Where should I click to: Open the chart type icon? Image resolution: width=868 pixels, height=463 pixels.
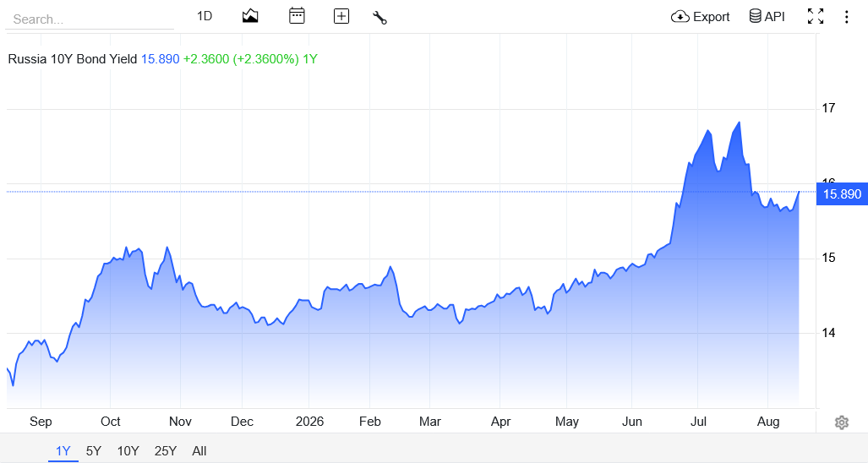tap(250, 16)
